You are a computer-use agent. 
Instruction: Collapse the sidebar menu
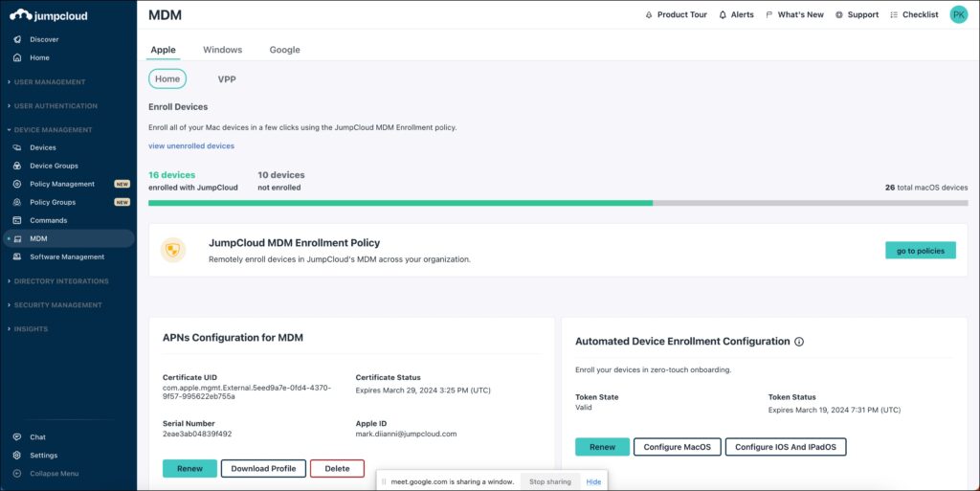(x=54, y=474)
